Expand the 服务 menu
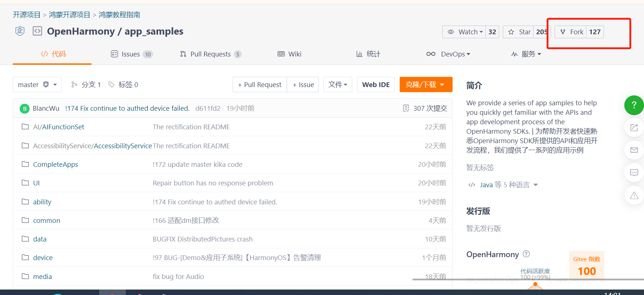 (526, 54)
